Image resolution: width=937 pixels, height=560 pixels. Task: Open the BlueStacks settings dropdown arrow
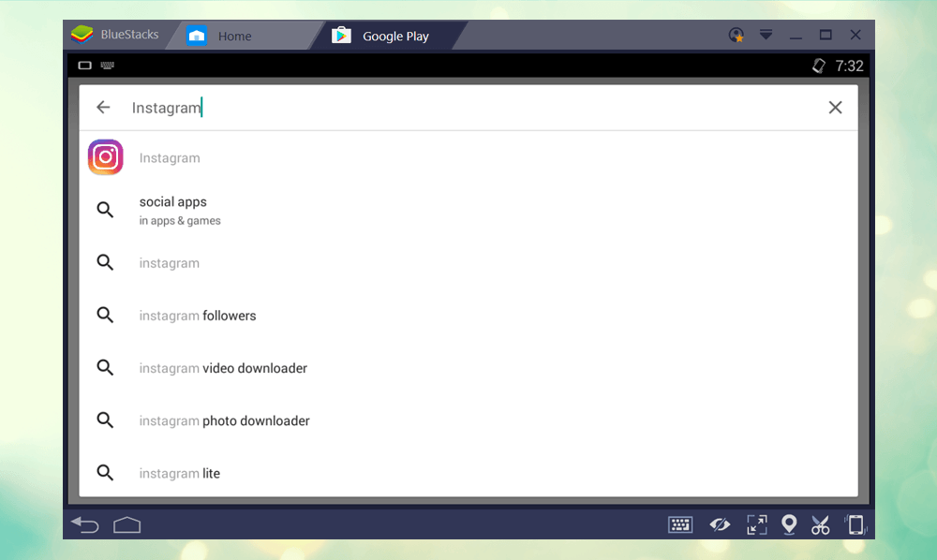766,34
